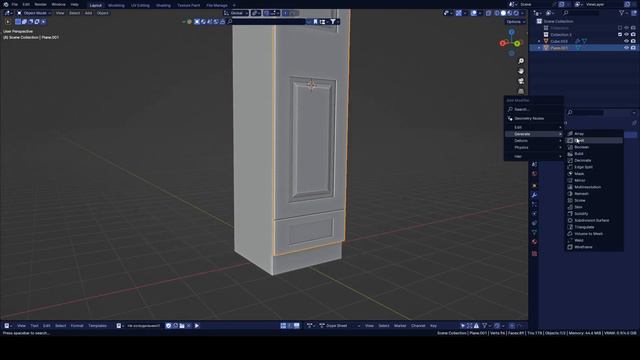Toggle X-ray viewport button
The height and width of the screenshot is (360, 640).
click(x=489, y=13)
